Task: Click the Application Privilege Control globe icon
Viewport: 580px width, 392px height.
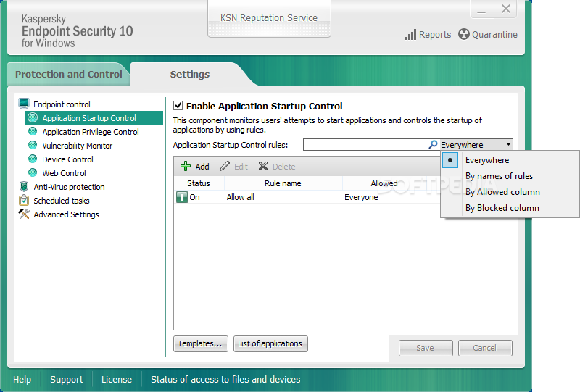Action: 33,132
